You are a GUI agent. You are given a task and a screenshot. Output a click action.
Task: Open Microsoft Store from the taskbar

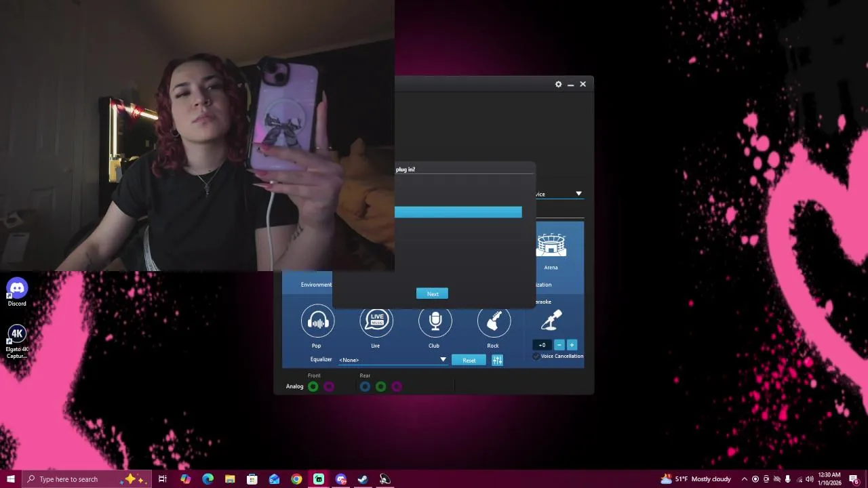(x=252, y=479)
